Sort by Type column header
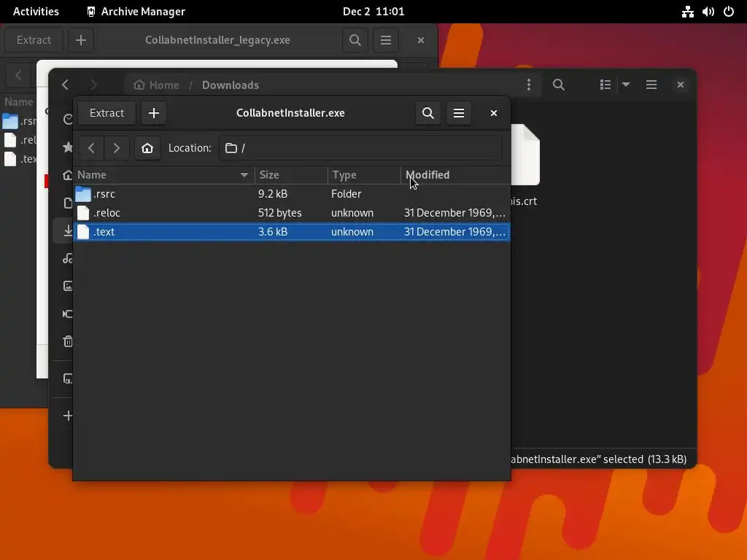747x560 pixels. click(x=364, y=175)
